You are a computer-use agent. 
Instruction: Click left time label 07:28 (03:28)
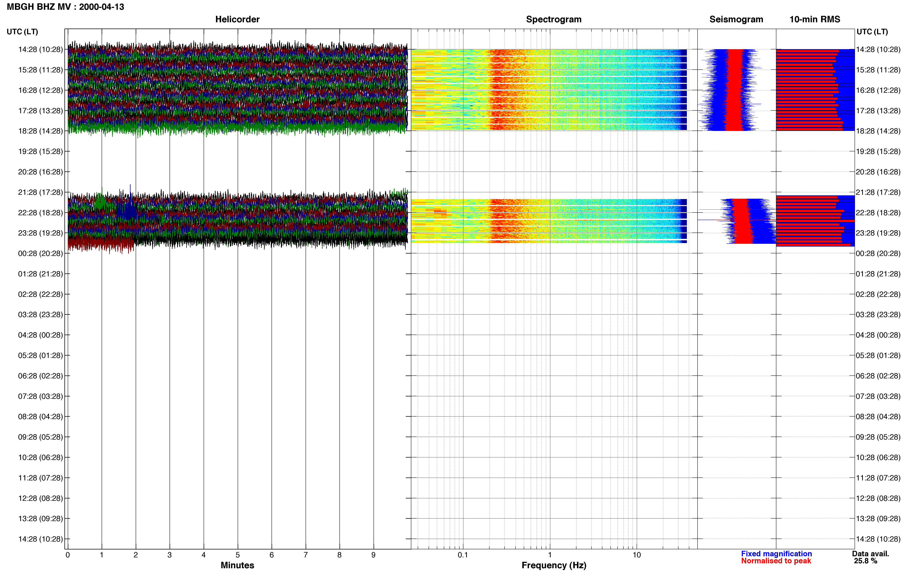(41, 396)
